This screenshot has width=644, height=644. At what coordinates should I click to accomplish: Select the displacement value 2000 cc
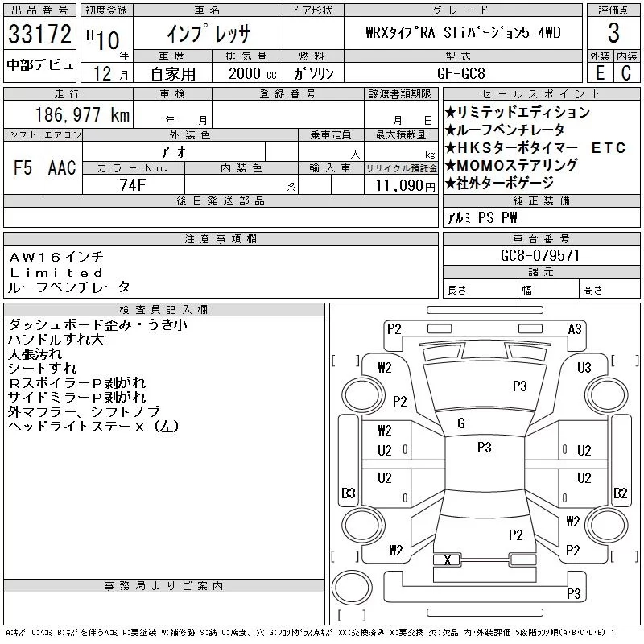[252, 74]
